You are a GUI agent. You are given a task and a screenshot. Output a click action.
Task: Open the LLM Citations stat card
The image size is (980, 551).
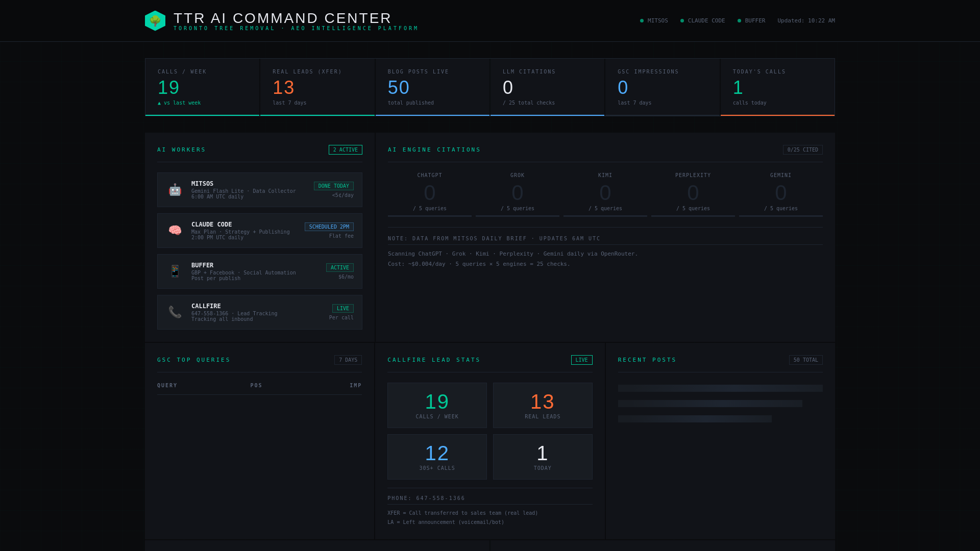(548, 87)
